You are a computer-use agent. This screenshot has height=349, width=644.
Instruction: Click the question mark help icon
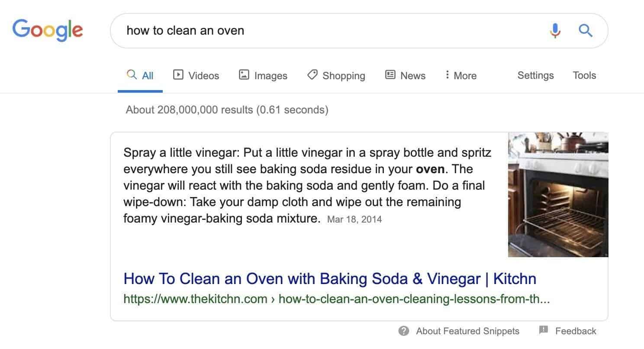pyautogui.click(x=404, y=331)
